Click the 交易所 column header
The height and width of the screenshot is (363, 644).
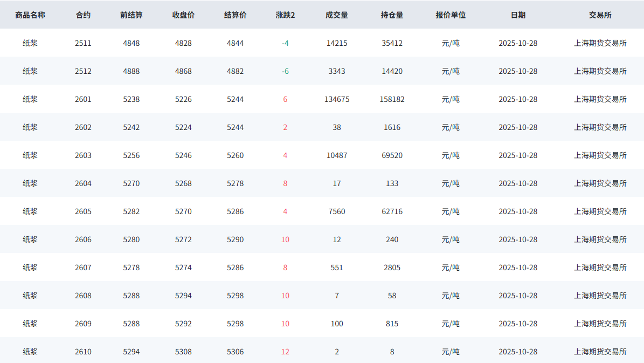click(600, 15)
